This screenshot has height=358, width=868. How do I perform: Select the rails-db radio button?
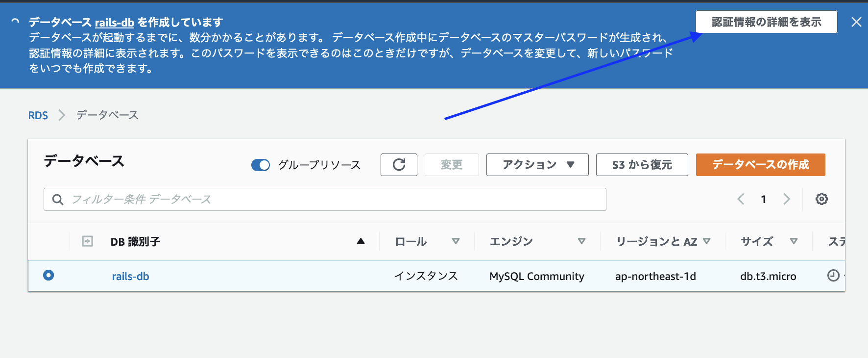click(48, 276)
